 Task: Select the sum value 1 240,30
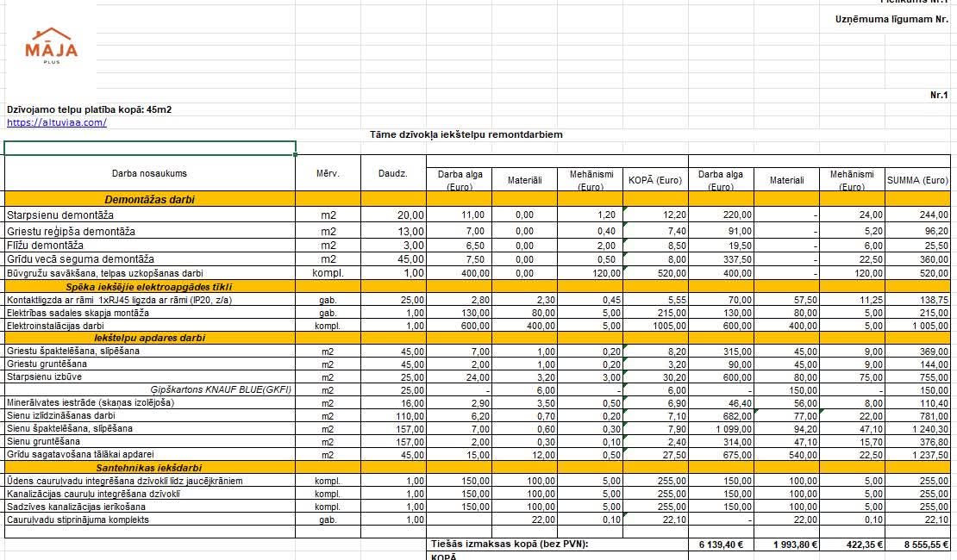(917, 429)
